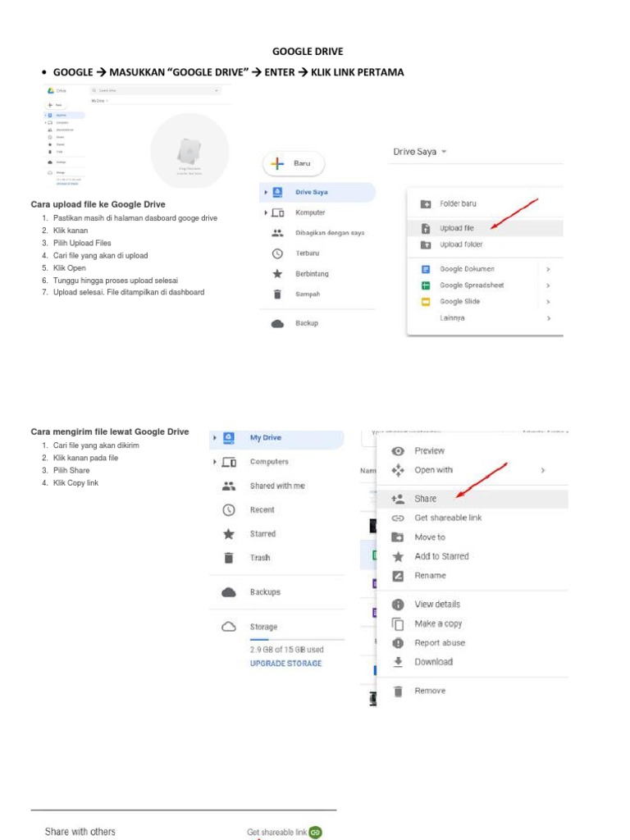Select Drive Saya in the sidebar
The width and height of the screenshot is (630, 840).
(x=317, y=192)
